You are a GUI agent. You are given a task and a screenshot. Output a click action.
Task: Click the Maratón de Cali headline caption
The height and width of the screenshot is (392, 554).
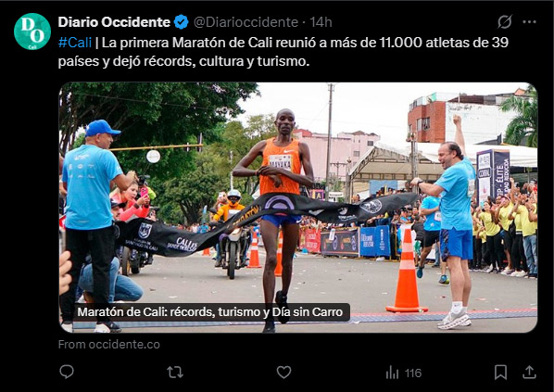tap(210, 312)
